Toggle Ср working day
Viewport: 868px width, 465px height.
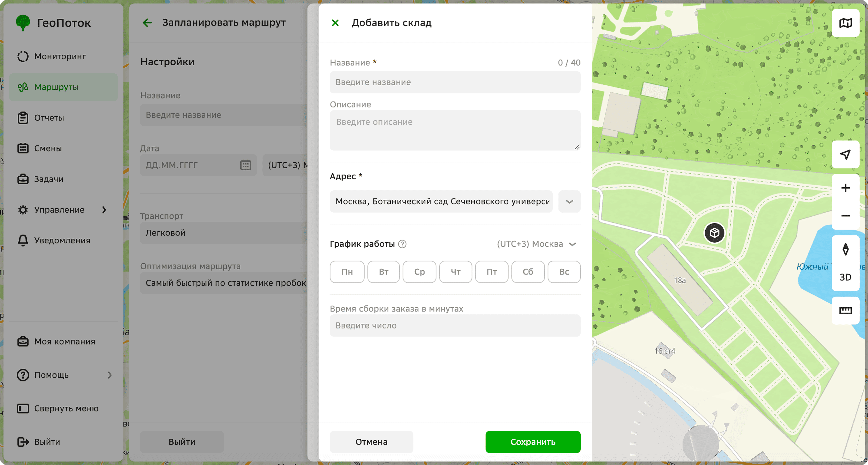(x=419, y=272)
